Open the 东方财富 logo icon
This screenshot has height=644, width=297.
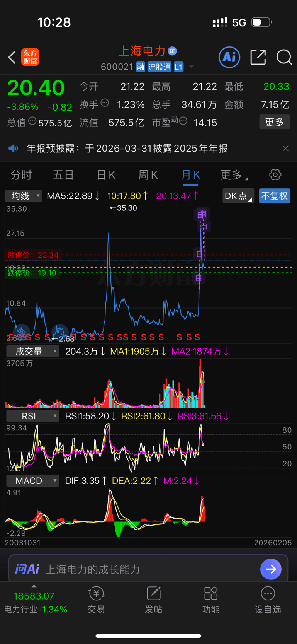point(30,57)
